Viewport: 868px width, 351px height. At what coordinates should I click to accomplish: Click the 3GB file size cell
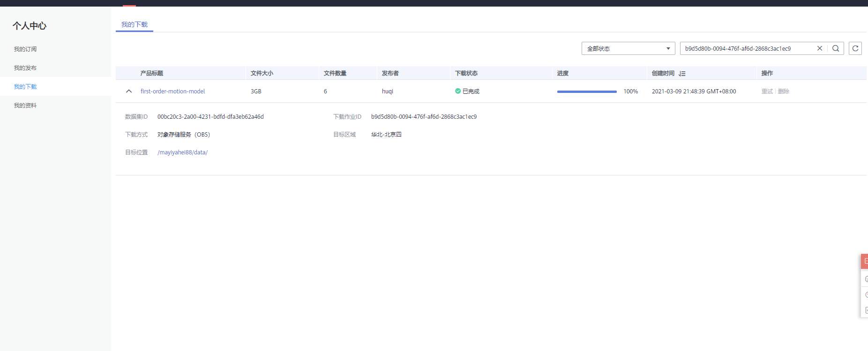tap(256, 91)
